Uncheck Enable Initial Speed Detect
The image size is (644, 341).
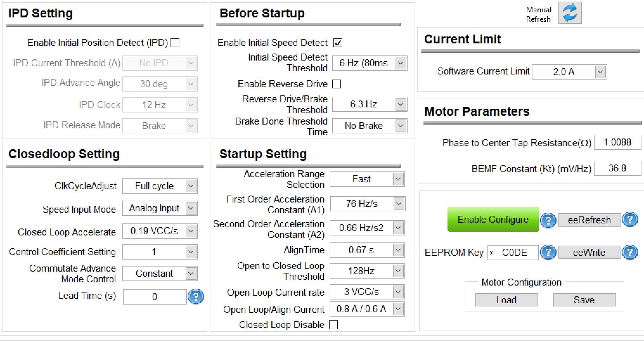tap(338, 43)
